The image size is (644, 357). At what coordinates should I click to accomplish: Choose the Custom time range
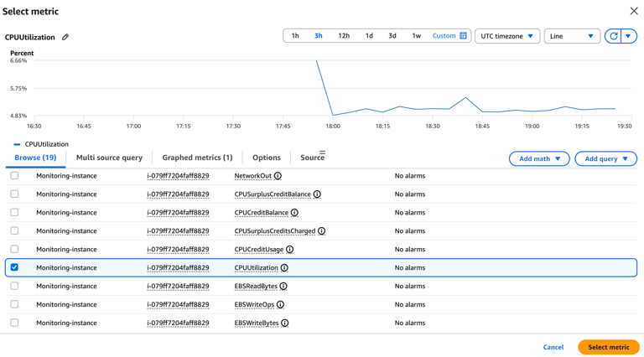(x=444, y=36)
